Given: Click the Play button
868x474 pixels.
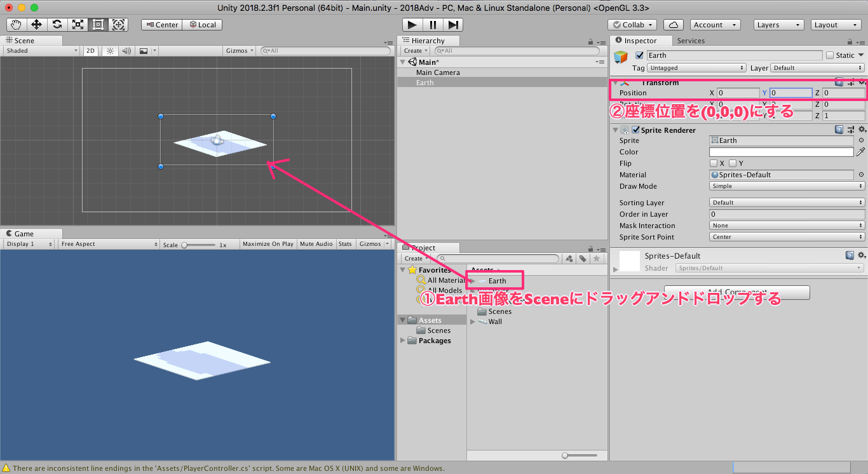Looking at the screenshot, I should click(x=412, y=25).
